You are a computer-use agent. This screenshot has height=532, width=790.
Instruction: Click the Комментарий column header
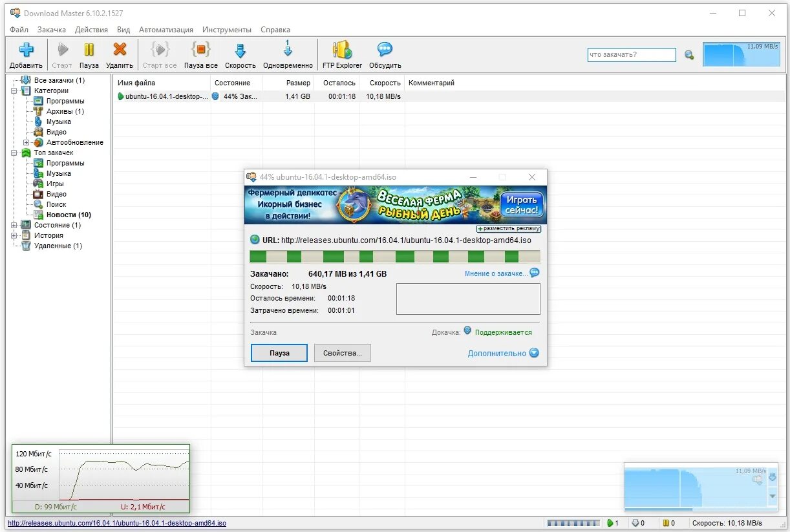431,83
